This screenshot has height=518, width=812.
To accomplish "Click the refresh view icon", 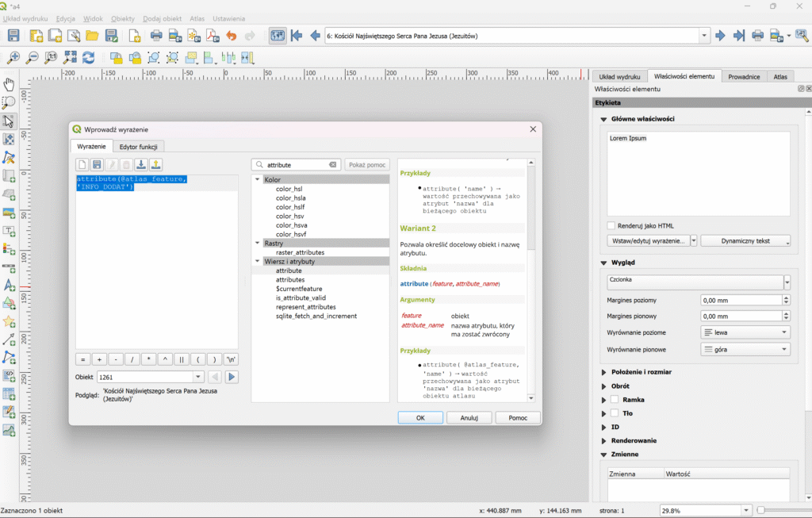I will (89, 58).
